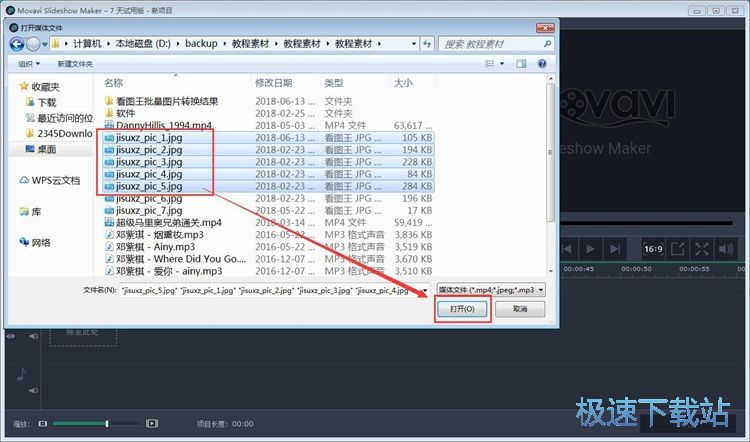Click export frame icon in Movavi player
The width and height of the screenshot is (750, 442).
pos(677,249)
